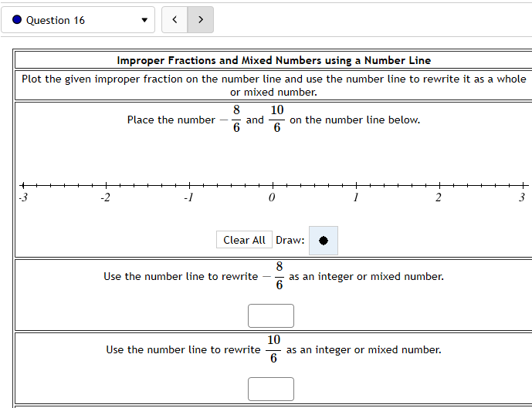Click the tick mark at 1
Viewport: 532px width, 408px height.
[x=357, y=186]
